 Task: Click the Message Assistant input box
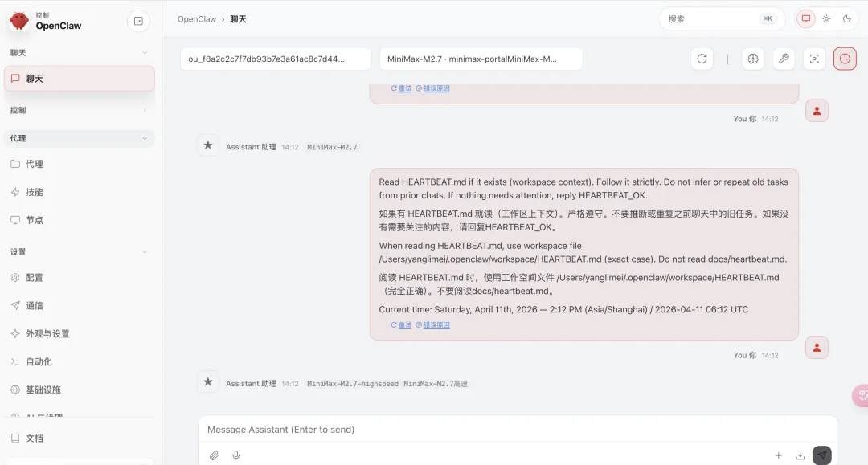518,430
